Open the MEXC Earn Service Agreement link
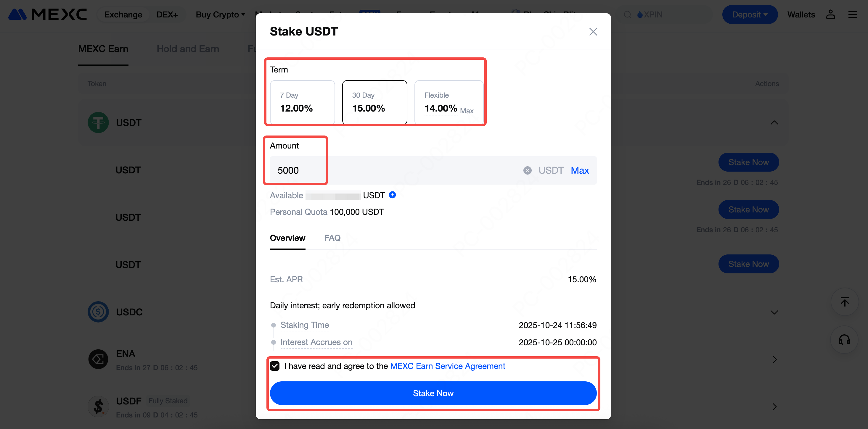This screenshot has width=868, height=429. pyautogui.click(x=448, y=366)
